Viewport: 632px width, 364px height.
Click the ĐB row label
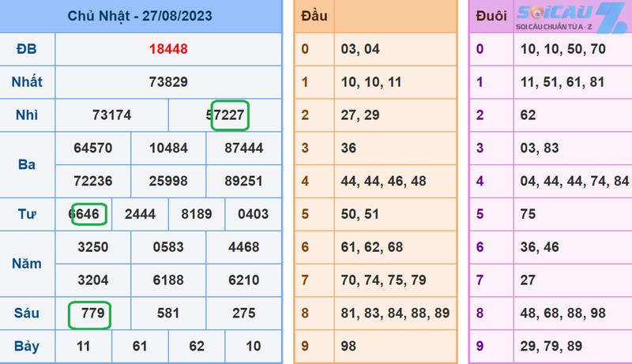[27, 49]
